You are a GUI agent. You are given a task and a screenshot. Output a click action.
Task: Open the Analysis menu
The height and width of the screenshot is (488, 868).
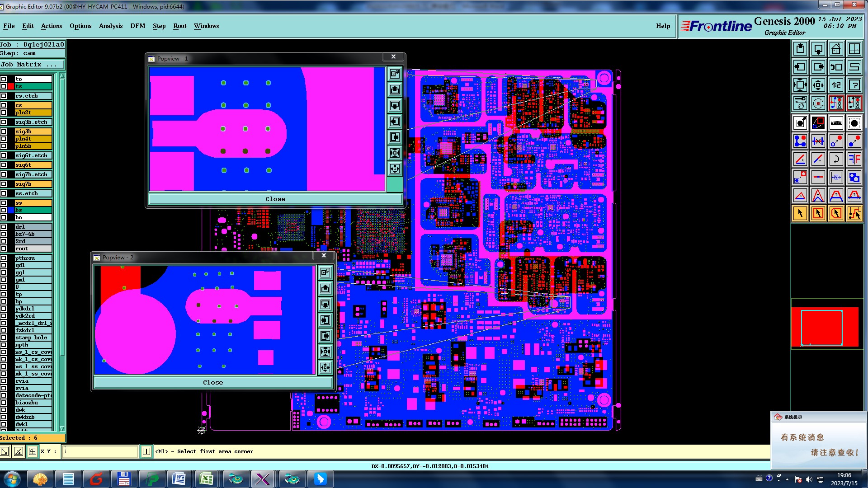110,26
